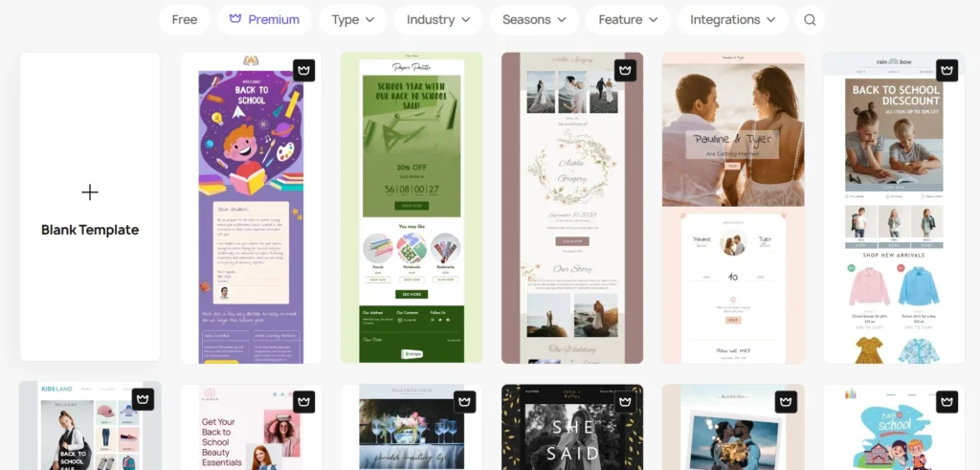Click crown badge on She Said template

pos(625,402)
